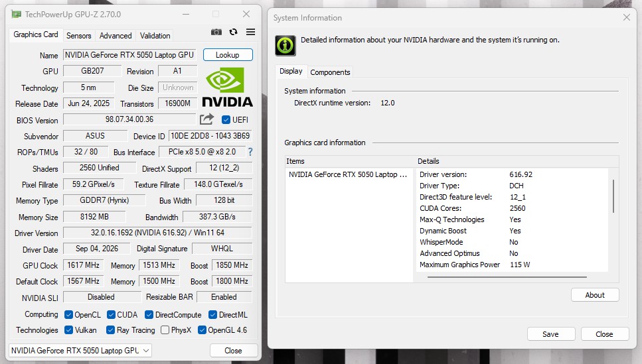Click the GDDR7 (Hynix) memory type value
642x364 pixels.
104,200
